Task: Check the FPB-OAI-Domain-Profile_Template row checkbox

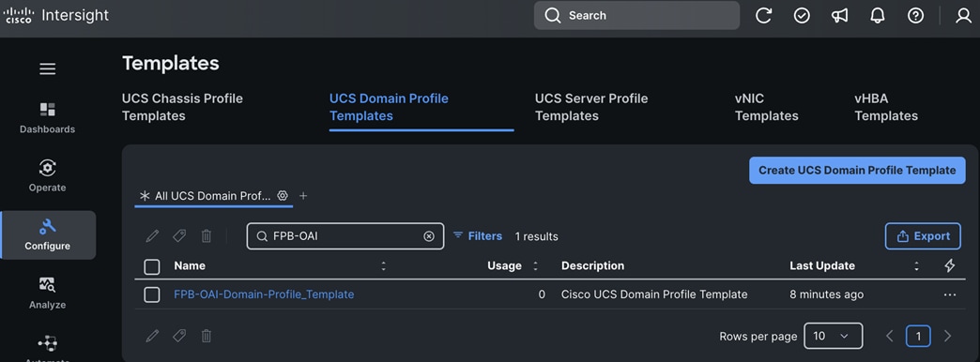Action: click(x=152, y=294)
